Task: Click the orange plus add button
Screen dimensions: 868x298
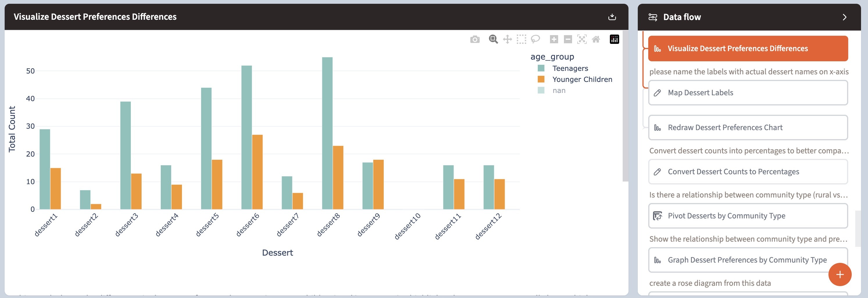Action: pos(840,274)
